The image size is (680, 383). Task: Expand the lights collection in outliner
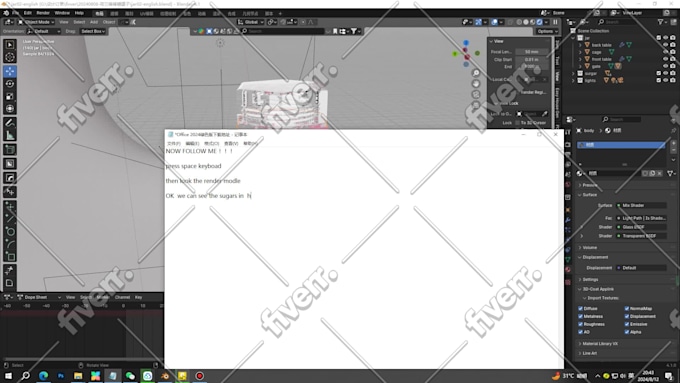[573, 80]
